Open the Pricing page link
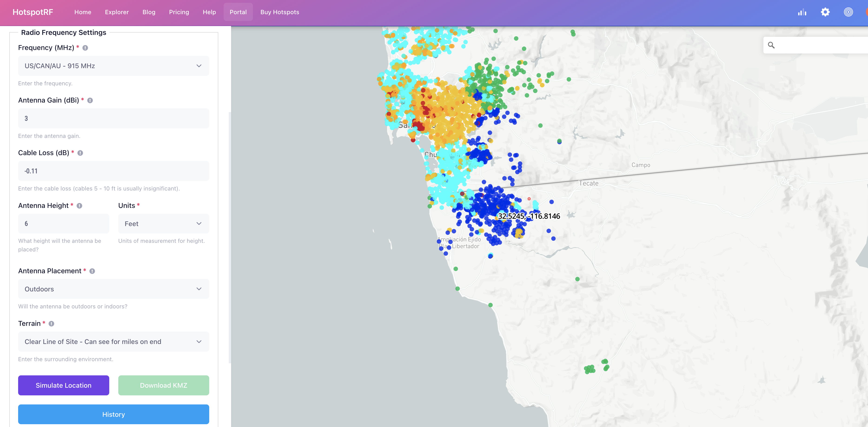 click(x=179, y=12)
